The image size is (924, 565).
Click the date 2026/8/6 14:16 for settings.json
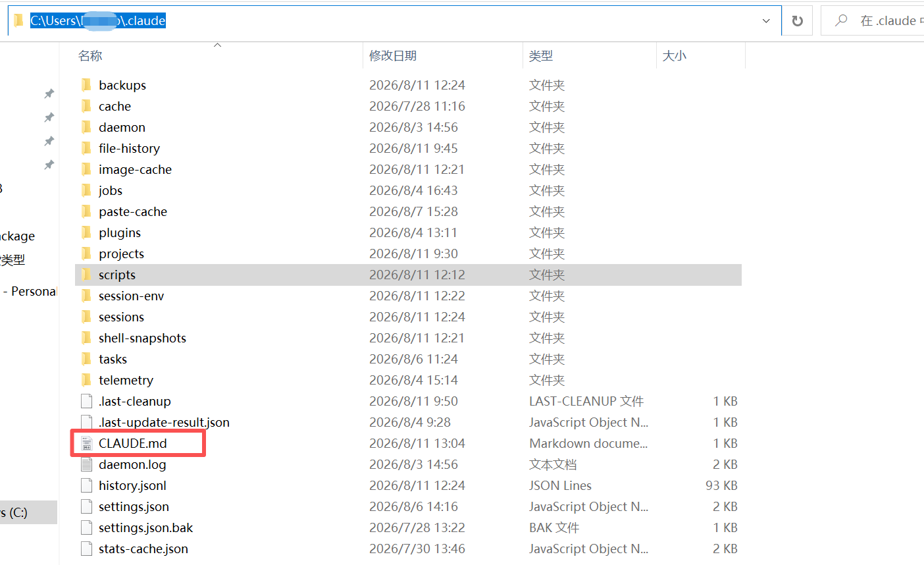[413, 506]
